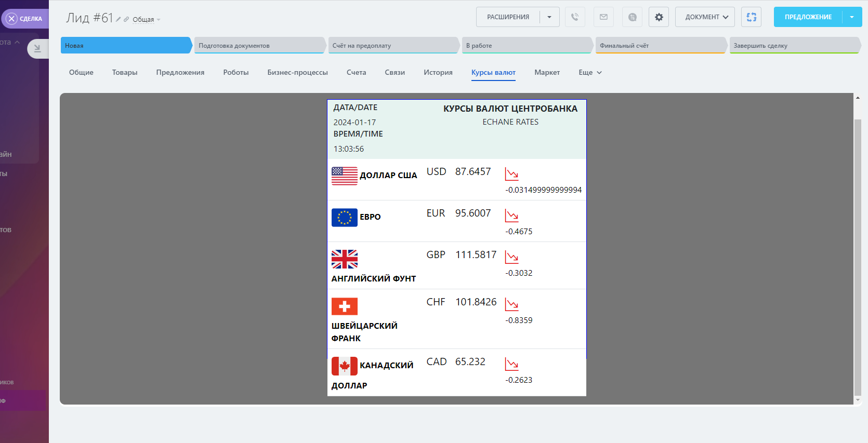Image resolution: width=868 pixels, height=443 pixels.
Task: Open the ДОКУМЕНТ dropdown
Action: [705, 17]
